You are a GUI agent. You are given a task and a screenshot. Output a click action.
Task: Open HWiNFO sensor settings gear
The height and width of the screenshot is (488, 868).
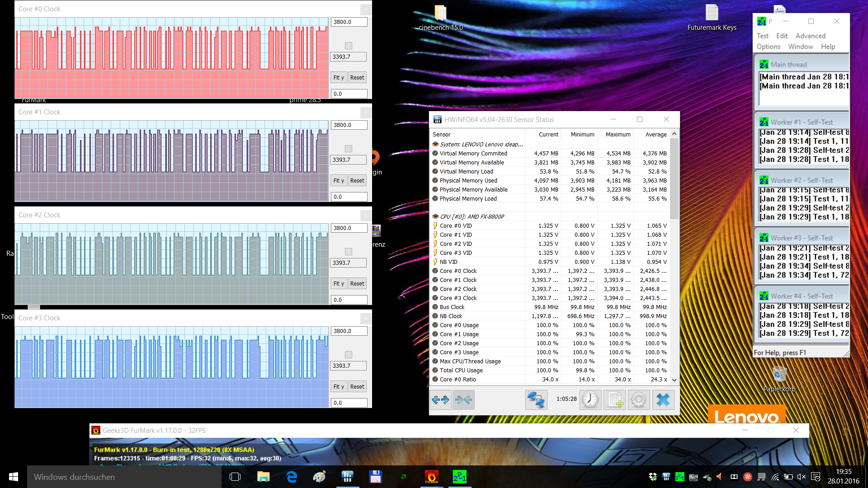click(x=639, y=400)
